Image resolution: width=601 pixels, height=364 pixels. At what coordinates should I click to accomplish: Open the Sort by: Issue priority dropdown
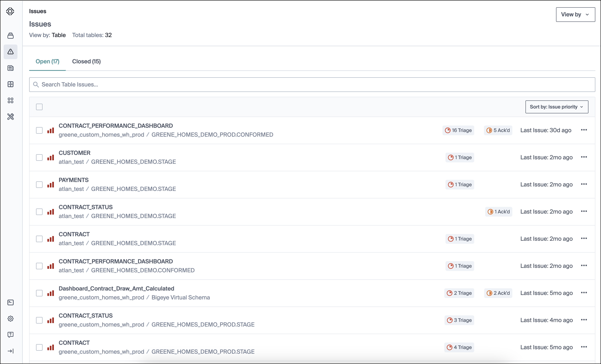[x=556, y=107]
